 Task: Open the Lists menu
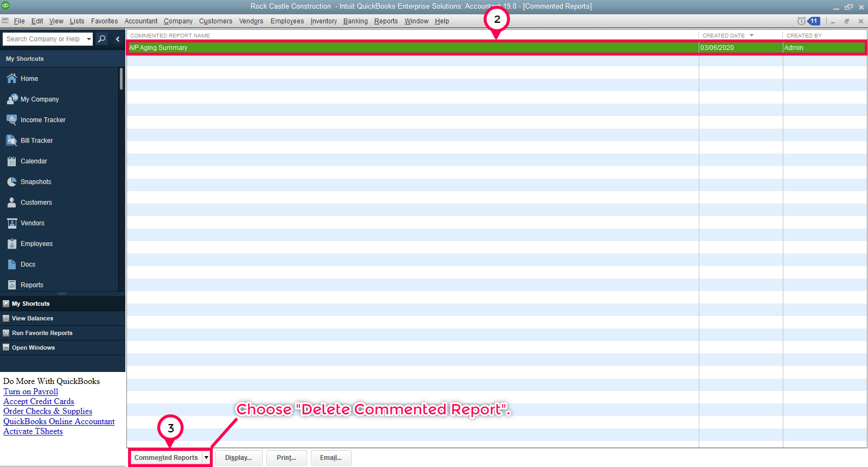(x=77, y=21)
